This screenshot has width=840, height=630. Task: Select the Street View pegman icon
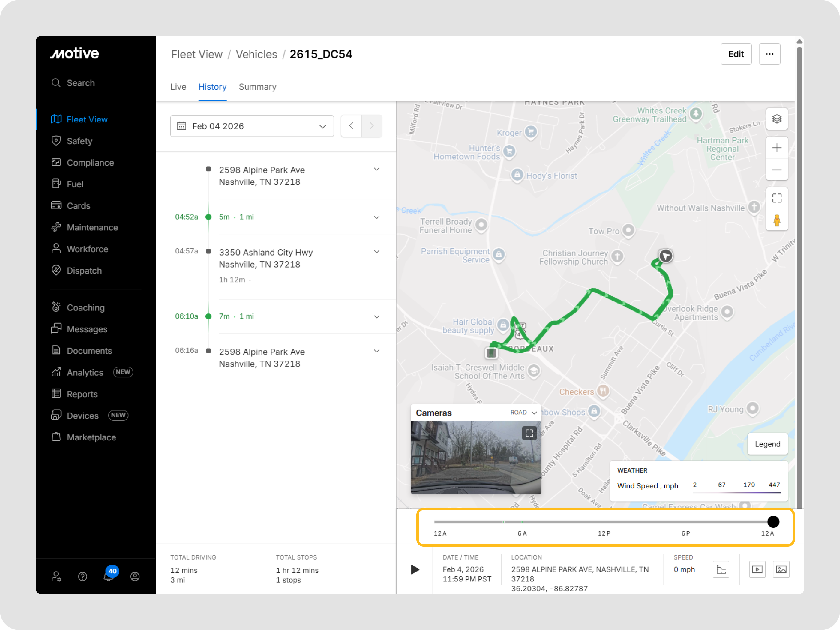tap(777, 220)
